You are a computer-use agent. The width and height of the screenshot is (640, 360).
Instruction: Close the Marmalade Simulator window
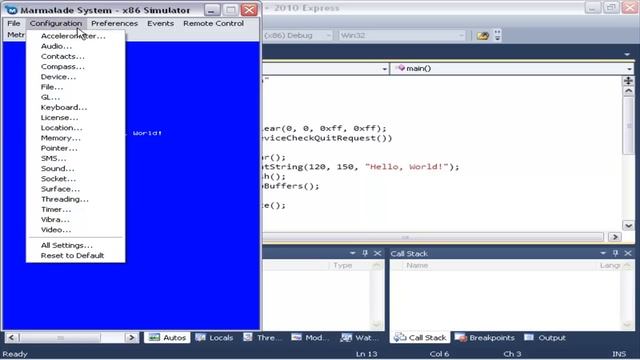coord(249,10)
